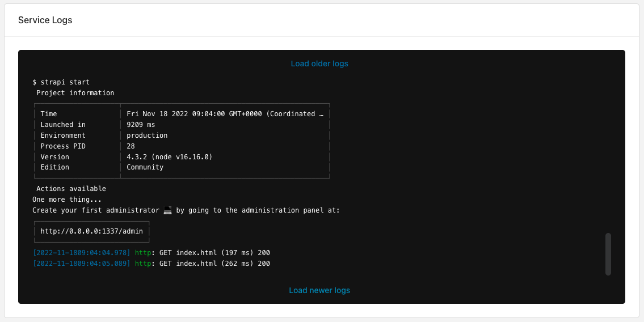Click the 'Process PID' label
This screenshot has width=644, height=322.
63,146
